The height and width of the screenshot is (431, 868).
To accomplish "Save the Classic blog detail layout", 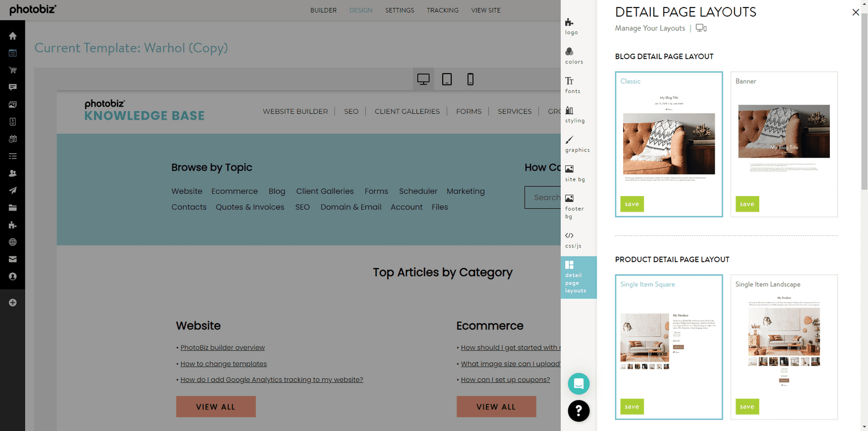I will pos(631,204).
